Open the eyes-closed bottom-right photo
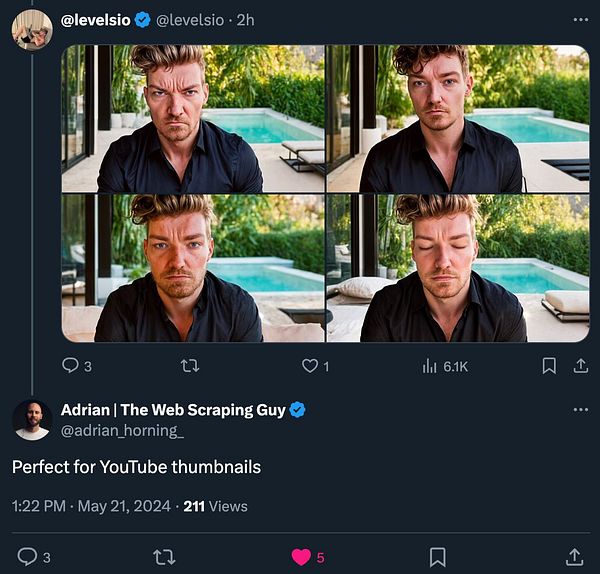Image resolution: width=600 pixels, height=574 pixels. click(x=457, y=268)
